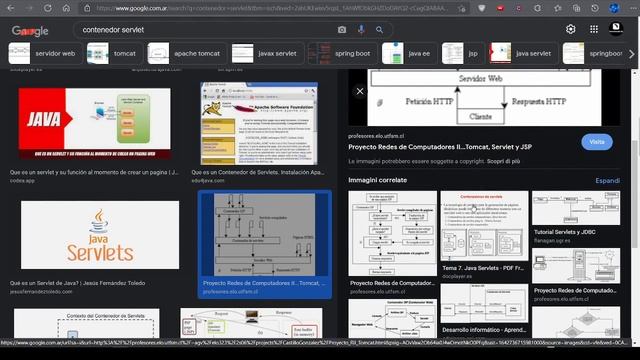Open the browser three-dot menu

(632, 8)
